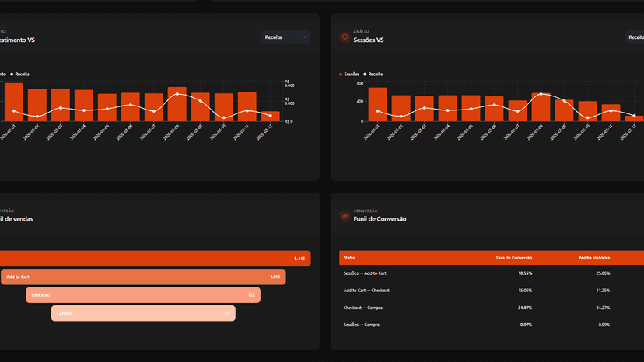Click the 2026-02-01 bar in Sessões VS chart
Viewport: 644px width, 362px height.
pos(377,104)
